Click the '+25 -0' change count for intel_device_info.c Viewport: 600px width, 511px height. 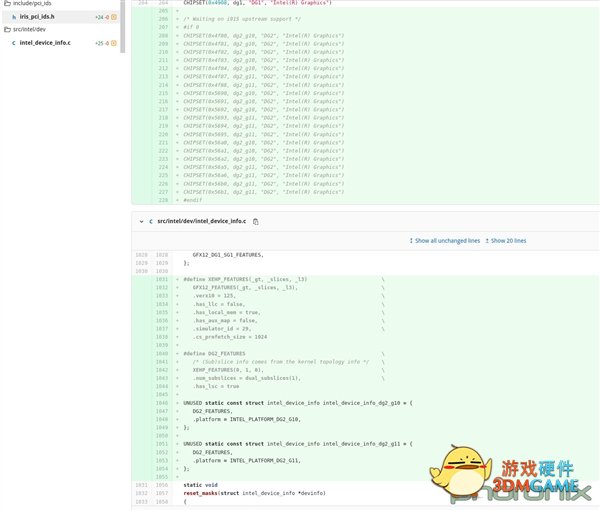(x=102, y=43)
